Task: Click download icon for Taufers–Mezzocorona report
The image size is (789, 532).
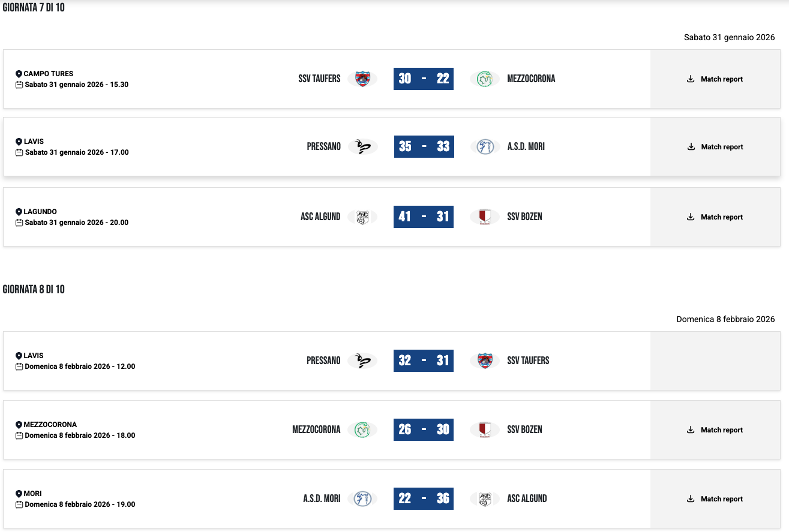Action: pos(691,79)
